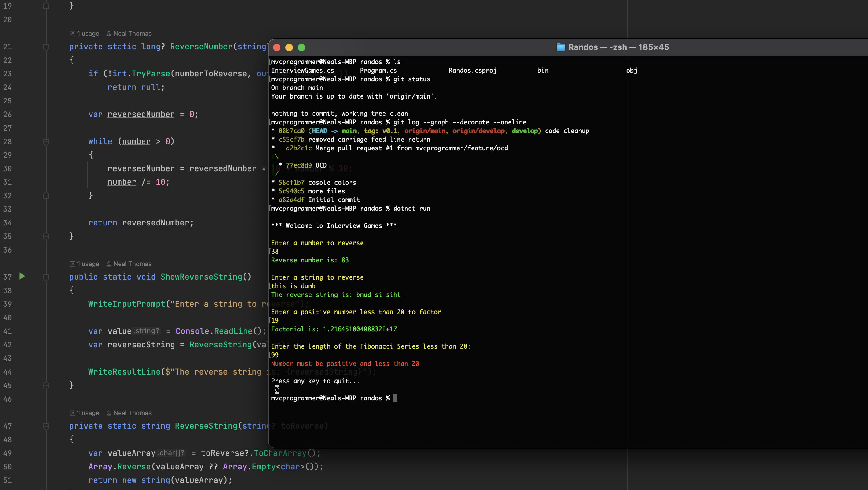868x490 pixels.
Task: Click WriteInputPrompt call on line 39
Action: tap(127, 304)
